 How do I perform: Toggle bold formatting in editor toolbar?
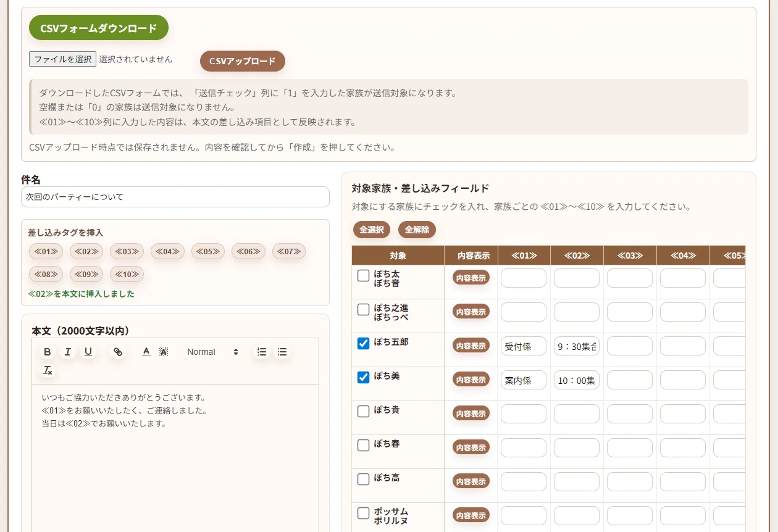(x=48, y=352)
